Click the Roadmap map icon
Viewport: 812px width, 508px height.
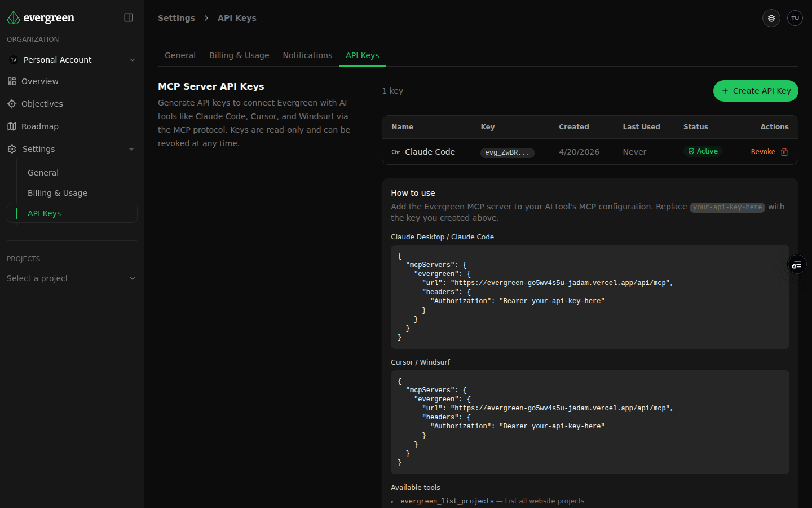[x=11, y=126]
